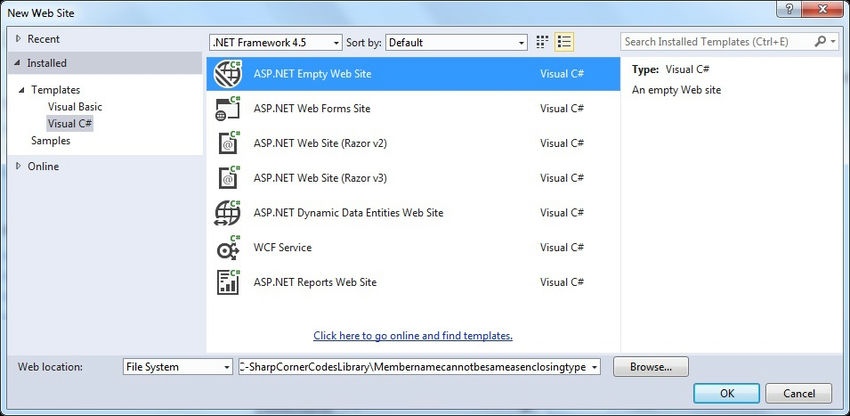This screenshot has width=850, height=416.
Task: Expand the Recent node
Action: (19, 39)
